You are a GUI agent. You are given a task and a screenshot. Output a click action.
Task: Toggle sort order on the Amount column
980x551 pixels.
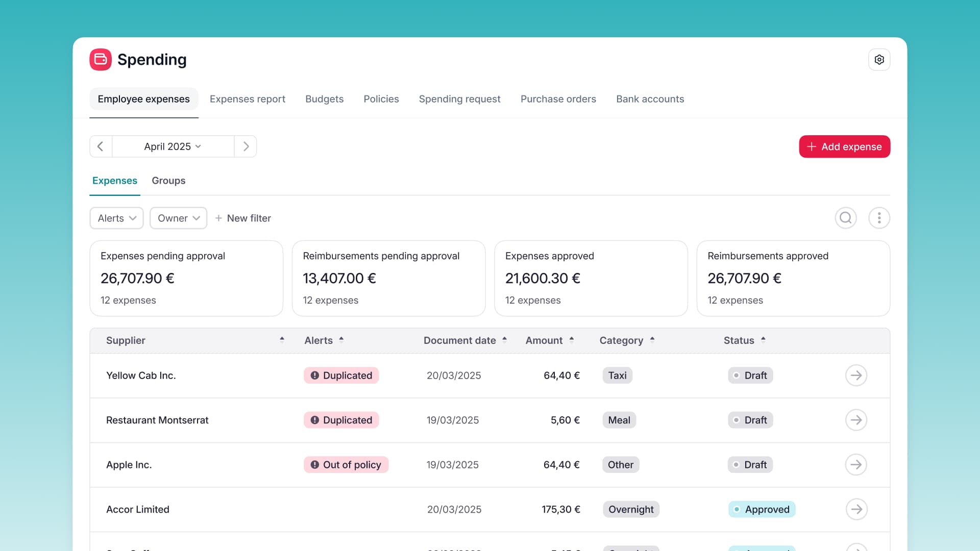572,339
